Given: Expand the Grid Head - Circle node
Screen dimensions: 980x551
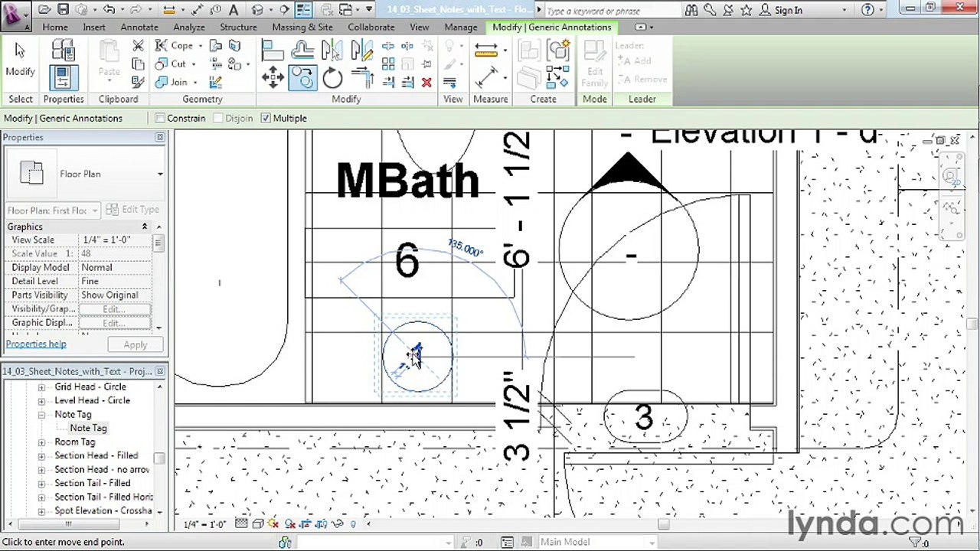Looking at the screenshot, I should 41,387.
